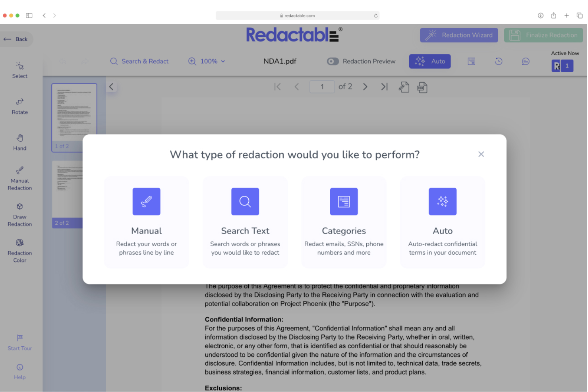588x392 pixels.
Task: Click the redo arrow in the toolbar
Action: point(85,61)
